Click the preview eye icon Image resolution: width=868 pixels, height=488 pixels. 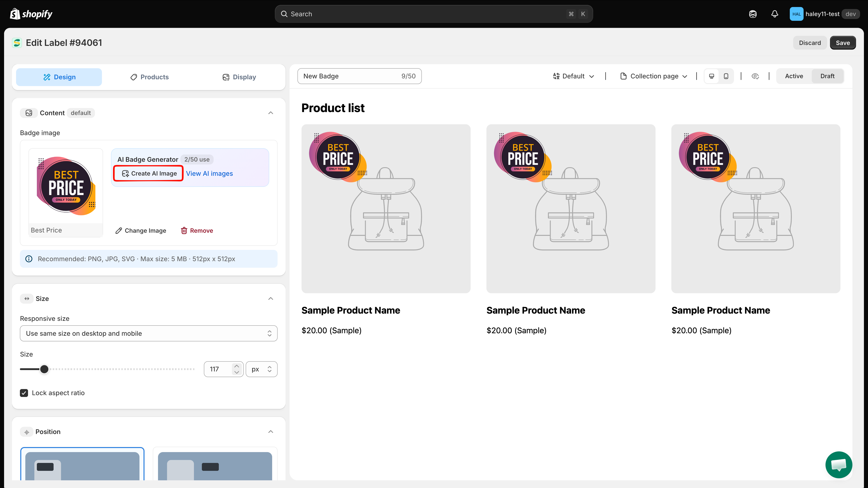pos(755,76)
